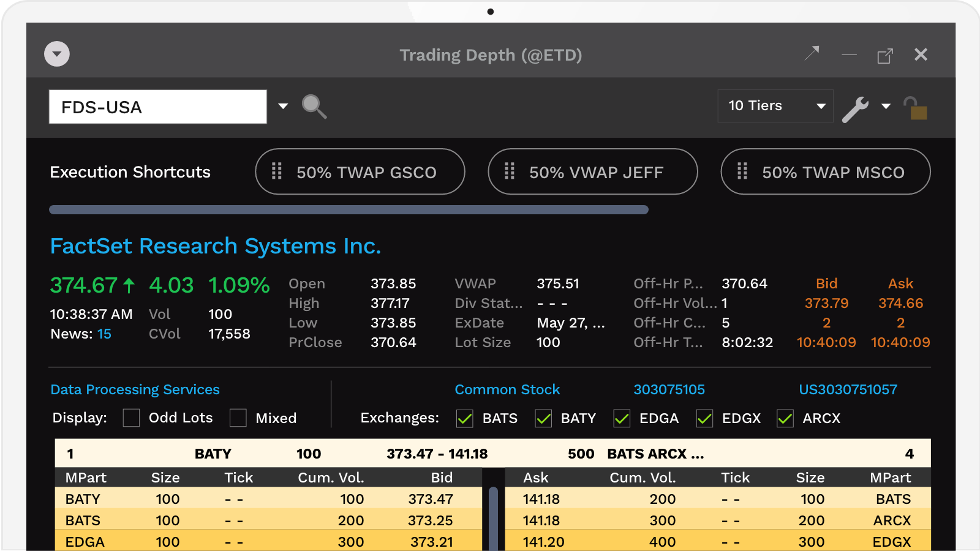Click the percent change 1.09%
Image resolution: width=980 pixels, height=551 pixels.
(239, 285)
